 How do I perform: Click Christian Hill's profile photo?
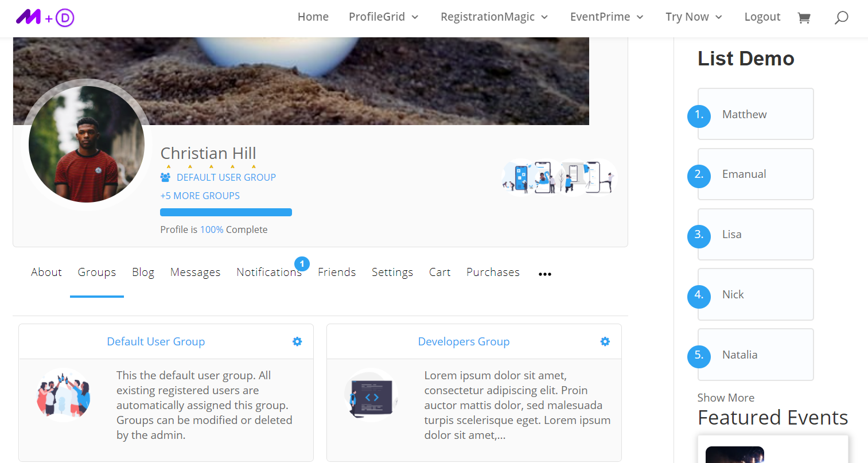tap(87, 145)
